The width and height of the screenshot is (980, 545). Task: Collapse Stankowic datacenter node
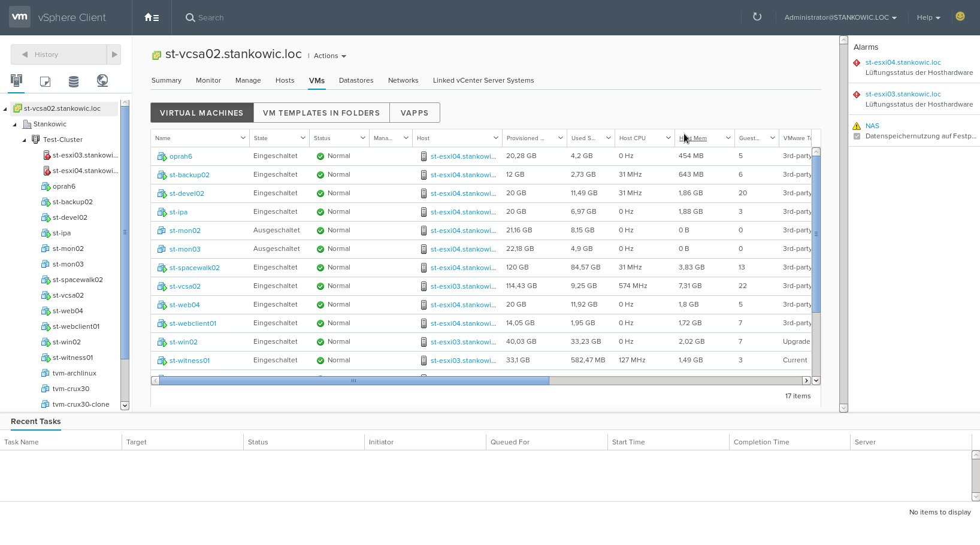pos(15,124)
